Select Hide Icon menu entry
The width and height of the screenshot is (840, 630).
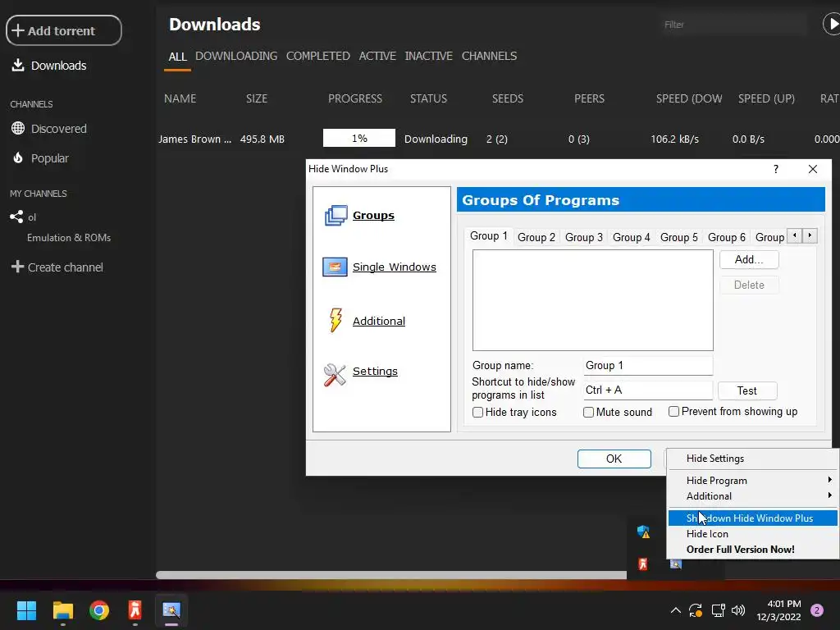pyautogui.click(x=751, y=533)
